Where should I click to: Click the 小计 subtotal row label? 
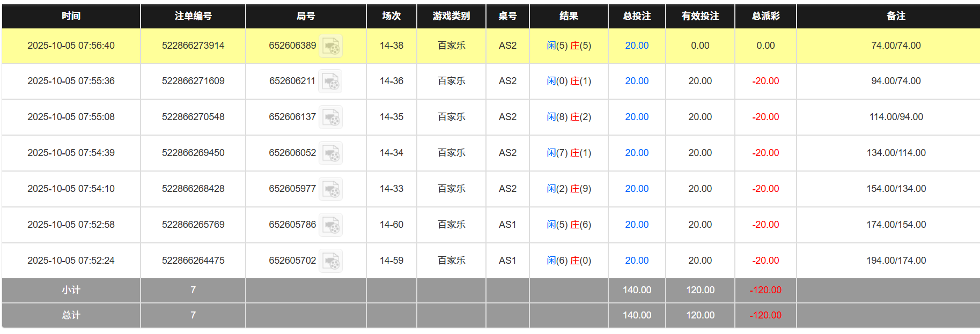point(71,290)
